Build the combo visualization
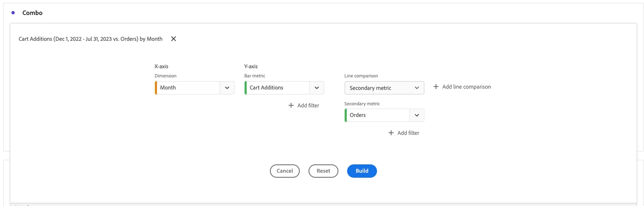 coord(362,171)
